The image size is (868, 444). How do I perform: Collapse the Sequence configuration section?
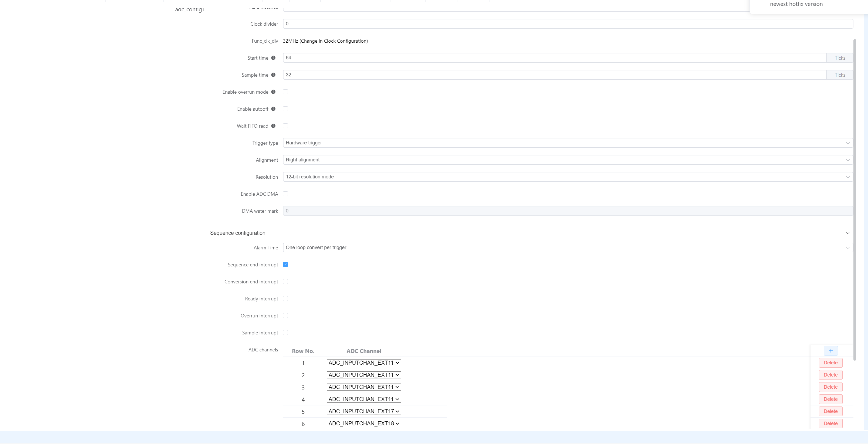click(847, 233)
